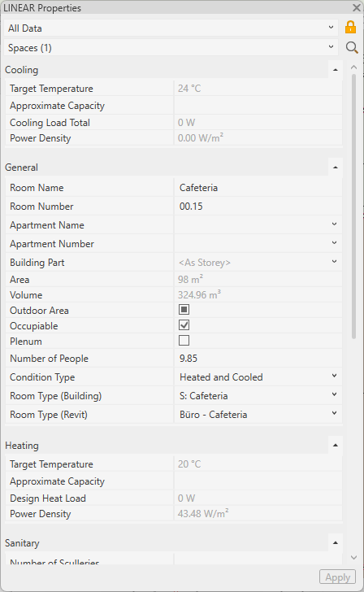Collapse the Sanitary section arrow
The width and height of the screenshot is (364, 592).
(x=336, y=543)
